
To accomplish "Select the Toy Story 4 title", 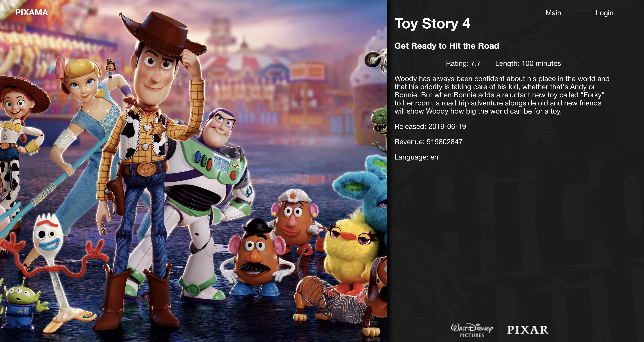I will click(432, 23).
